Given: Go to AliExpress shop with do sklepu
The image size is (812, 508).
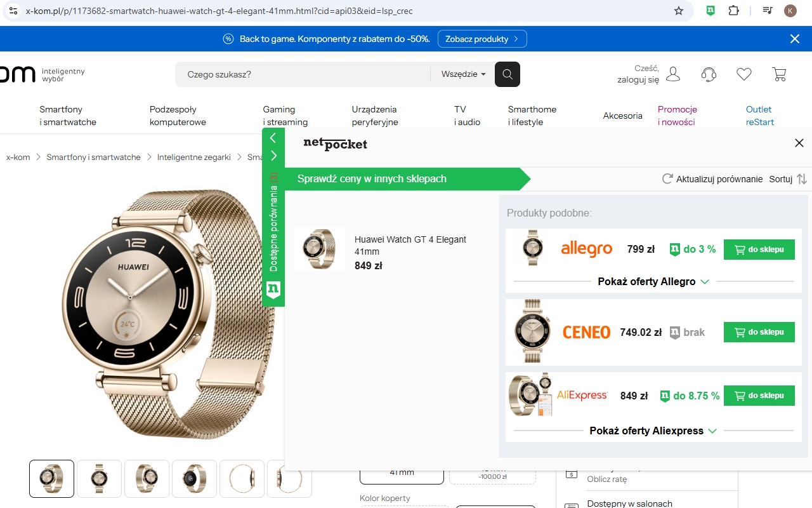Looking at the screenshot, I should [759, 396].
